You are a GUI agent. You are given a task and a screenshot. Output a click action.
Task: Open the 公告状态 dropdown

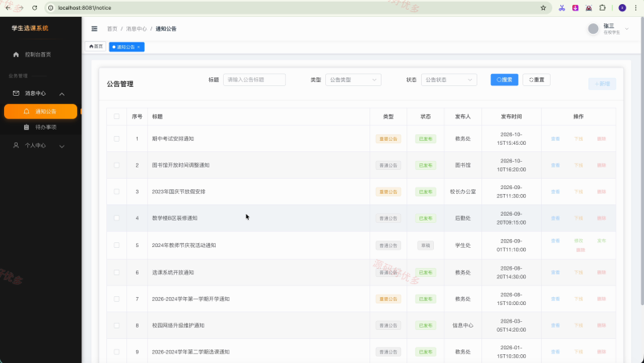pos(449,80)
